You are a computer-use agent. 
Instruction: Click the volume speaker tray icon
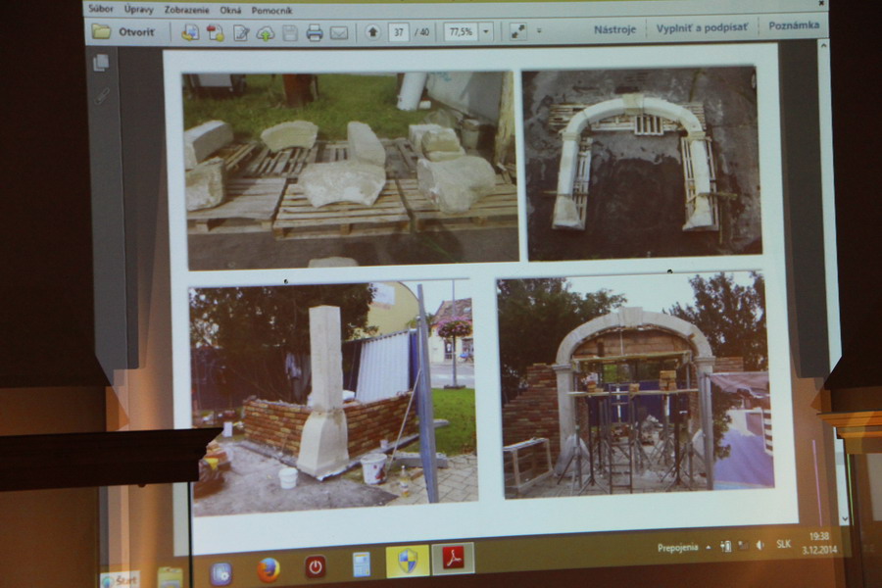759,545
